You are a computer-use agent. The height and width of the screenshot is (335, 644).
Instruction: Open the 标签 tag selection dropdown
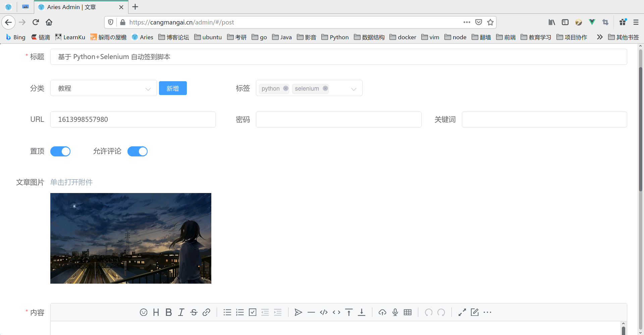coord(354,89)
